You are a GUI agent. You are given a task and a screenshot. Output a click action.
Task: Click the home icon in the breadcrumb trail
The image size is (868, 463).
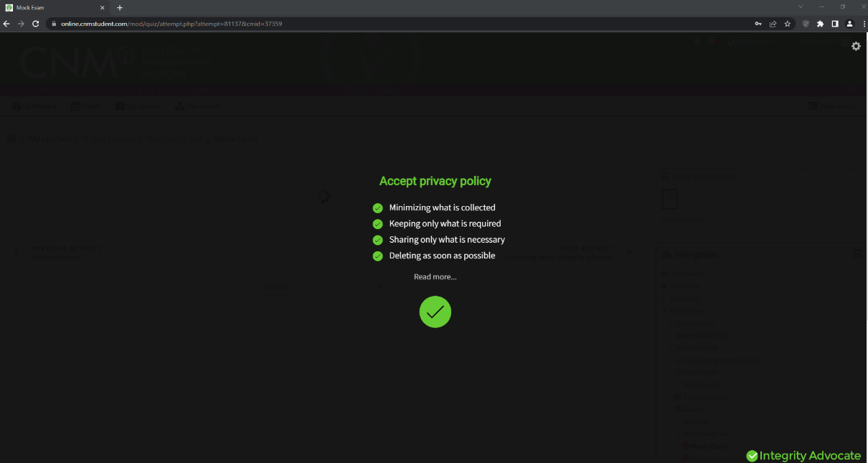[x=11, y=139]
